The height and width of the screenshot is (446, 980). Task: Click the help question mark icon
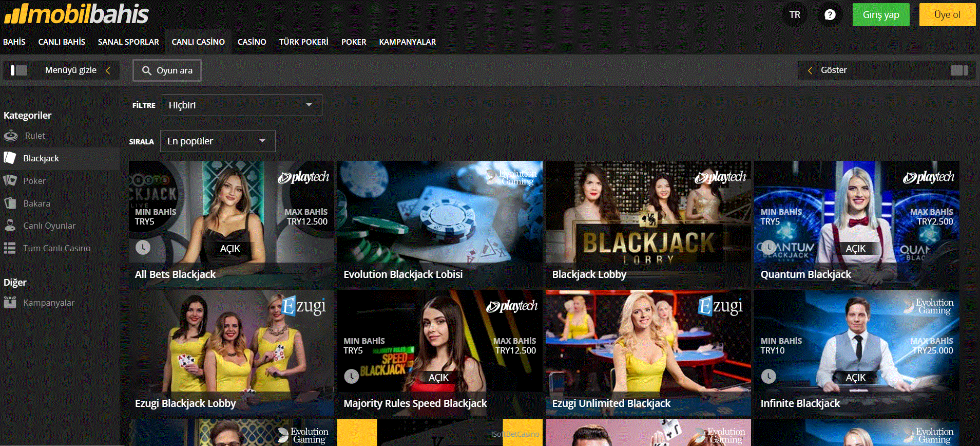pyautogui.click(x=830, y=15)
